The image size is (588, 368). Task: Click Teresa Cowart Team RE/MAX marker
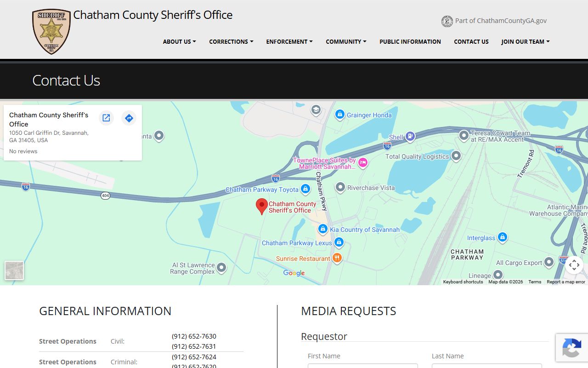(464, 136)
